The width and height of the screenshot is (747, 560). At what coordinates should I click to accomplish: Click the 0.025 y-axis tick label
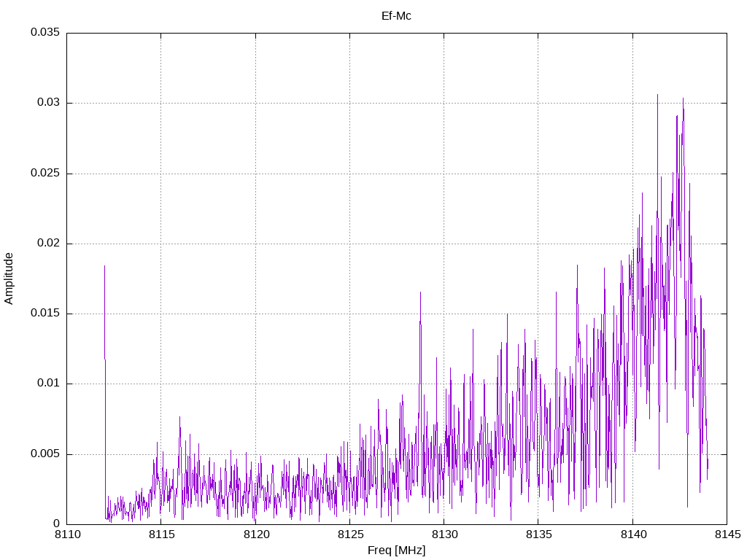(44, 174)
